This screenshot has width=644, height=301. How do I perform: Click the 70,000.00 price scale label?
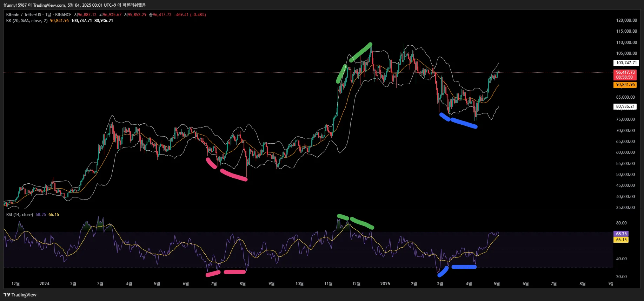click(x=625, y=131)
